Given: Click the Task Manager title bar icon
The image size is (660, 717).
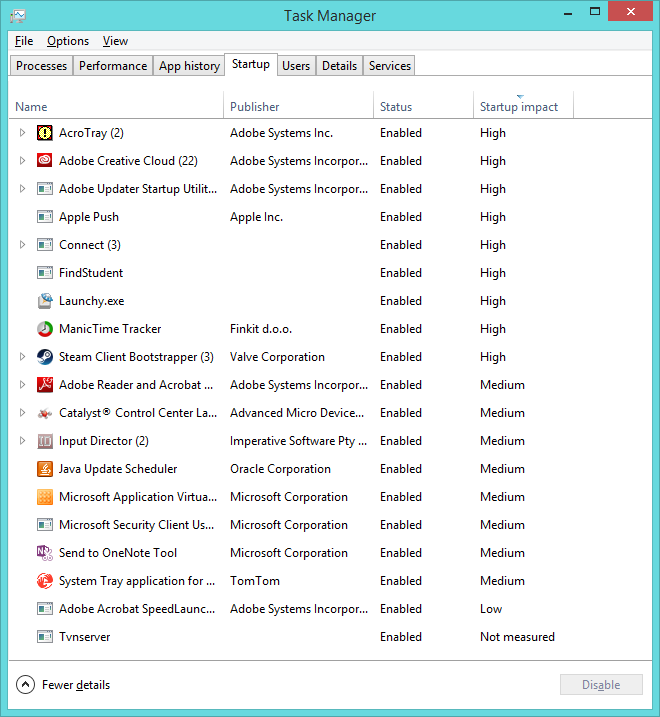Looking at the screenshot, I should 18,16.
